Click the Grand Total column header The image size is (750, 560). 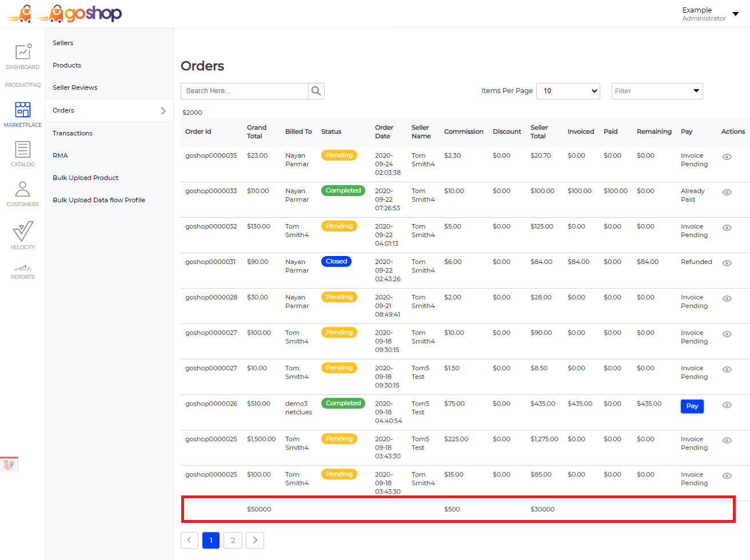pos(257,131)
